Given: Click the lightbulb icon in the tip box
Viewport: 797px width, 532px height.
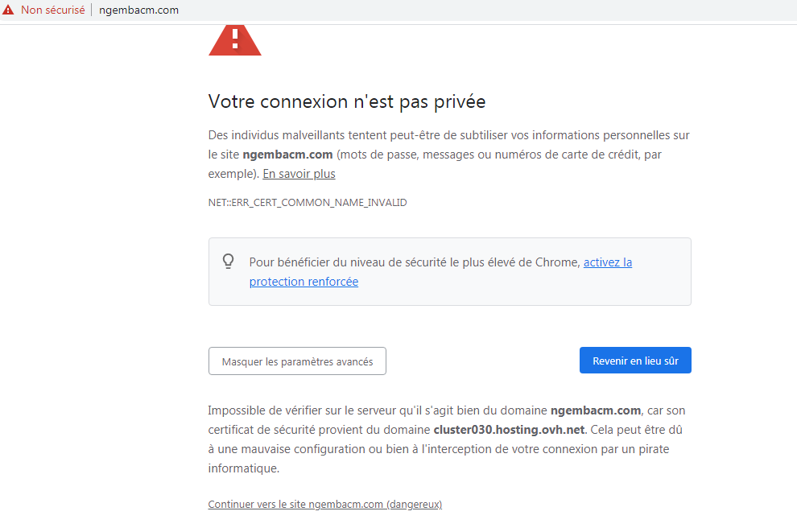Looking at the screenshot, I should (229, 262).
